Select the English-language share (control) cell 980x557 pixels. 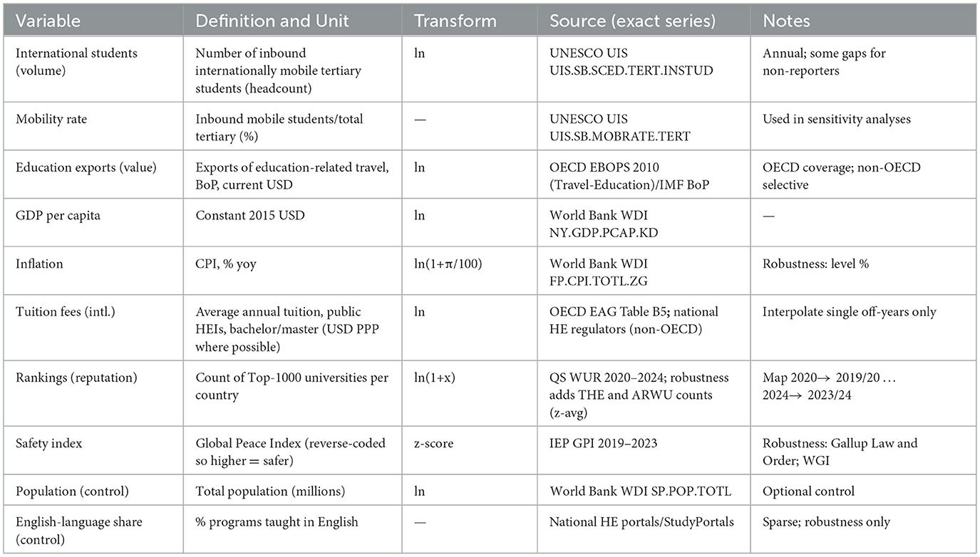79,529
